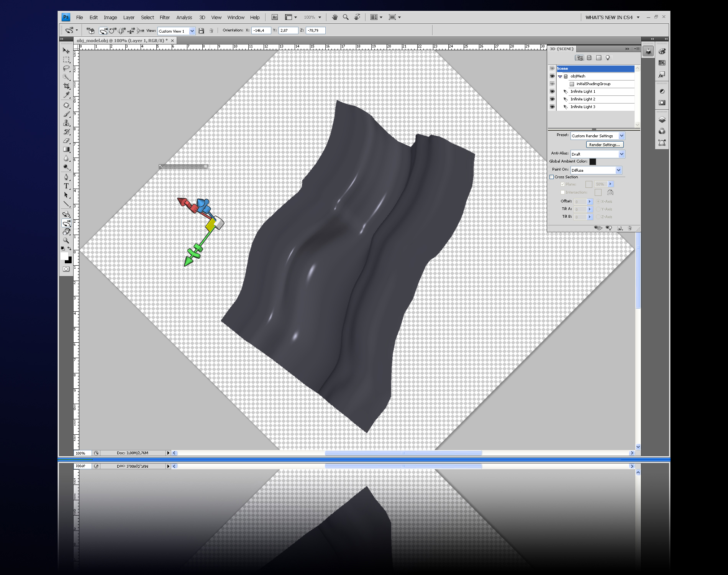Save the current 3D camera view
The height and width of the screenshot is (575, 728).
pos(201,31)
